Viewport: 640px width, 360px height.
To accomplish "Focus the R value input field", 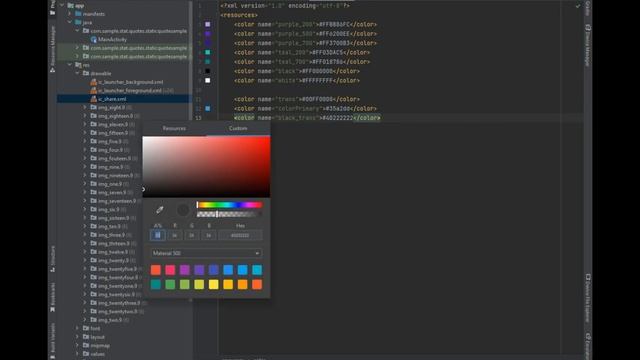I will [175, 235].
